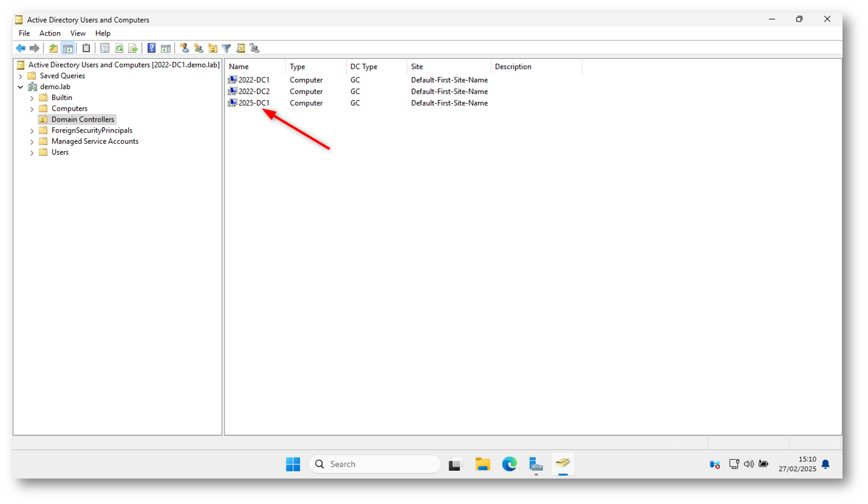Create a new group with the toolbar icon
868x504 pixels.
(198, 48)
